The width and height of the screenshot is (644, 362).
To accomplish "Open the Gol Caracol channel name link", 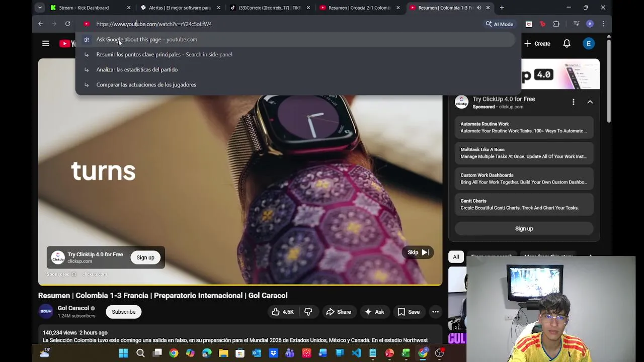I will click(73, 308).
